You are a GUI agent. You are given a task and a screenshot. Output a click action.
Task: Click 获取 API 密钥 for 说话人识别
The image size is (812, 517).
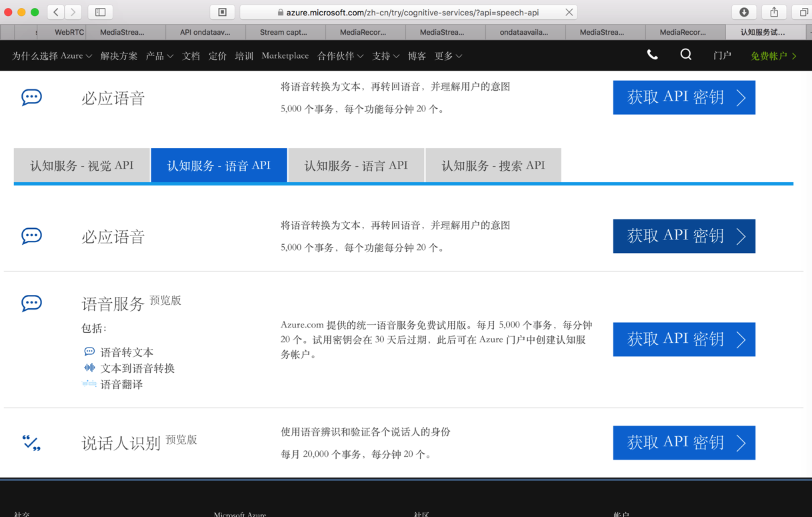pos(684,443)
